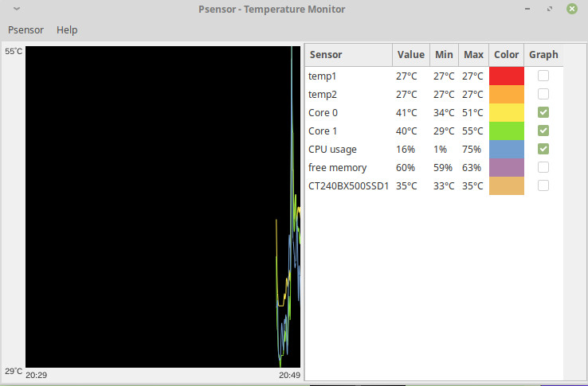Click the 63% max free memory
The width and height of the screenshot is (588, 386).
(472, 167)
